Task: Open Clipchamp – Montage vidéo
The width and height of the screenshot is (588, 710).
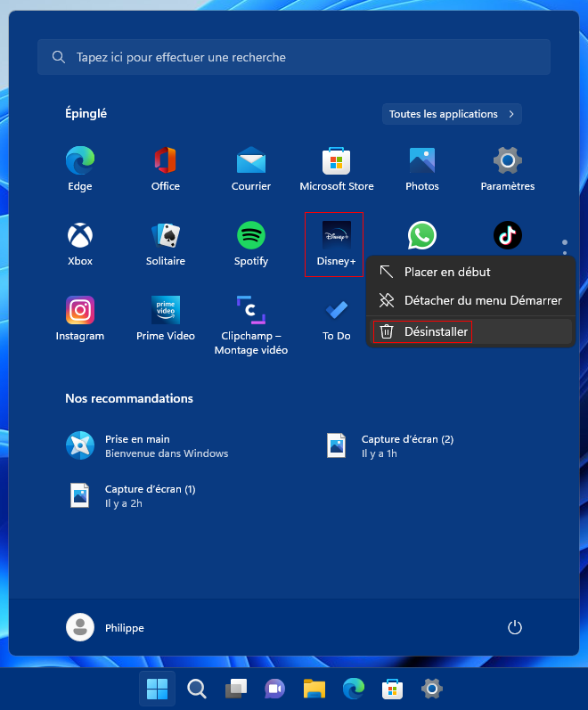Action: tap(251, 325)
